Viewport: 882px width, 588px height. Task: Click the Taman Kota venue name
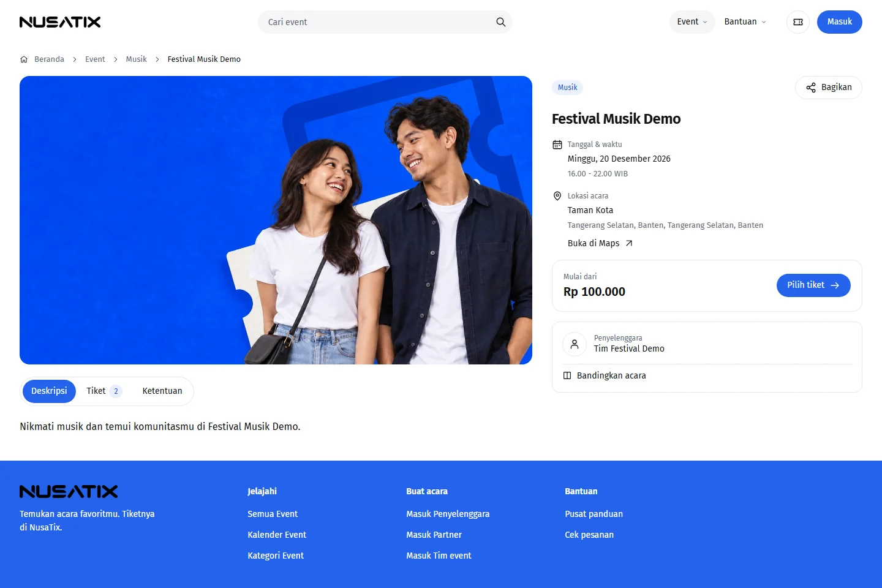pos(590,210)
